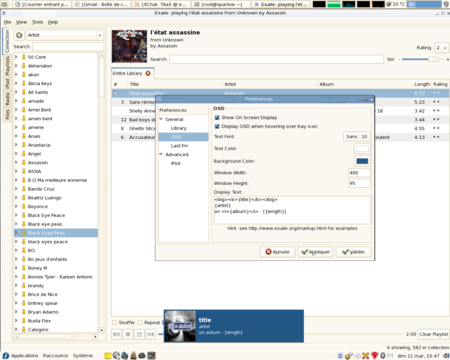
Task: Click the volume speaker icon in bottom panel
Action: pos(447,356)
